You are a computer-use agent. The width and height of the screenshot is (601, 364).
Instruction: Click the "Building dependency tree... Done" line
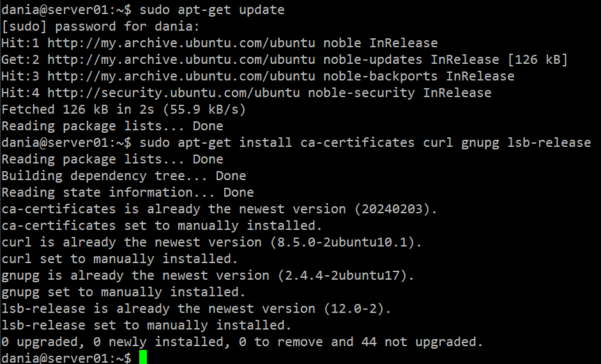pyautogui.click(x=123, y=176)
